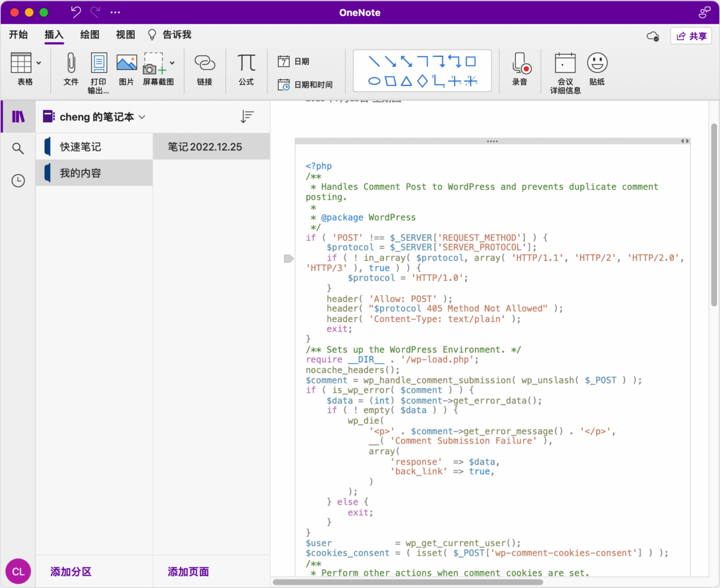Switch to the 绘图 tab
This screenshot has width=720, height=588.
point(89,35)
